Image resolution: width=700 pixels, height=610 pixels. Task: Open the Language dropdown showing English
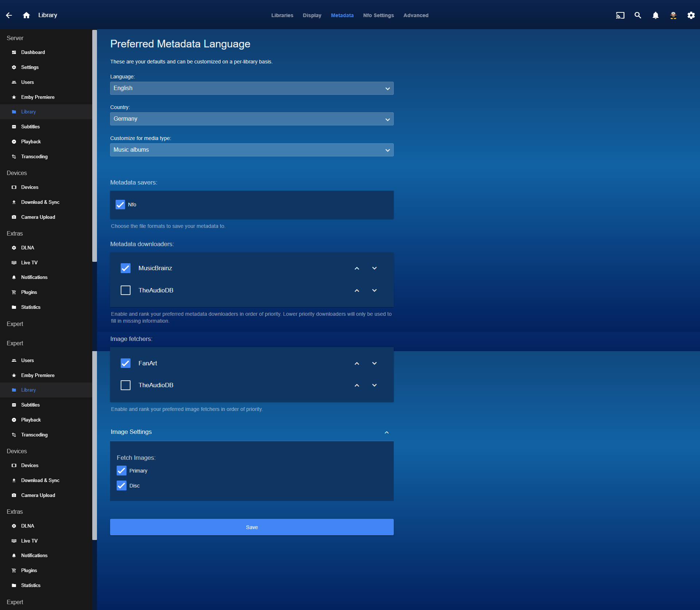(x=252, y=89)
